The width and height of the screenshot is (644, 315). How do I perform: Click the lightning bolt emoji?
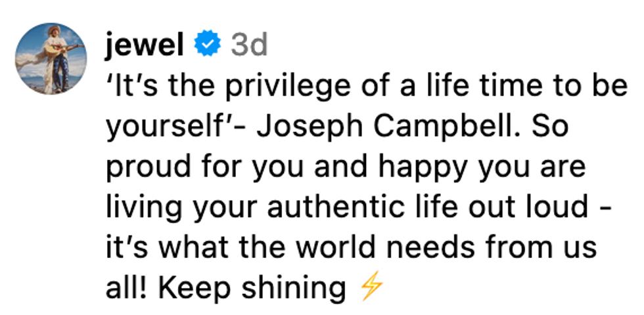pos(371,288)
